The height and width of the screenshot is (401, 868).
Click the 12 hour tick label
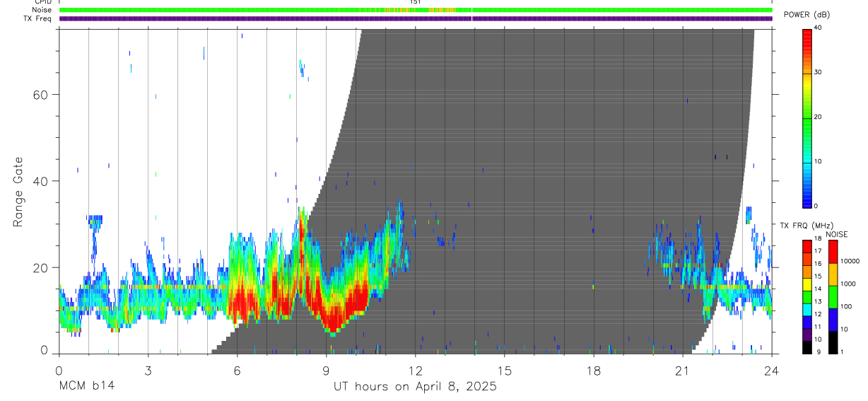tap(416, 371)
